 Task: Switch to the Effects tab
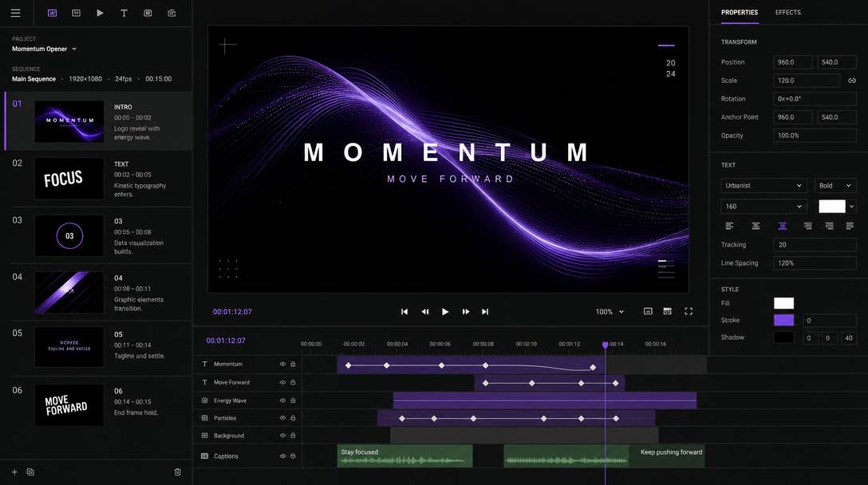pyautogui.click(x=787, y=12)
